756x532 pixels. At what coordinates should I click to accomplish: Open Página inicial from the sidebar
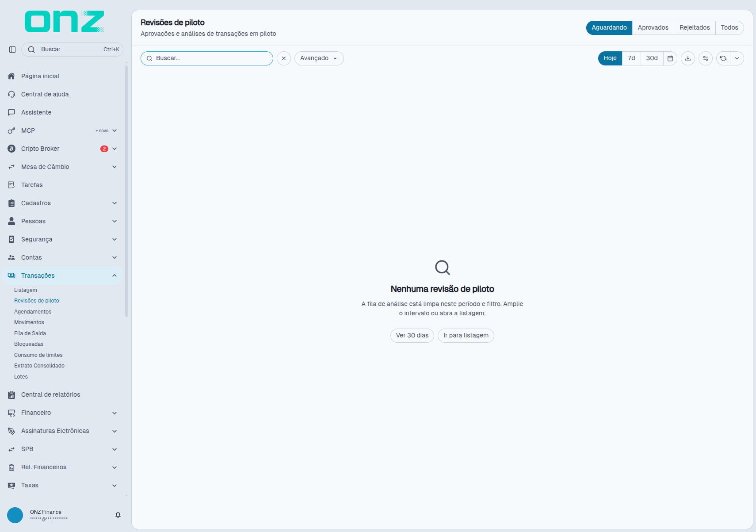[62, 76]
